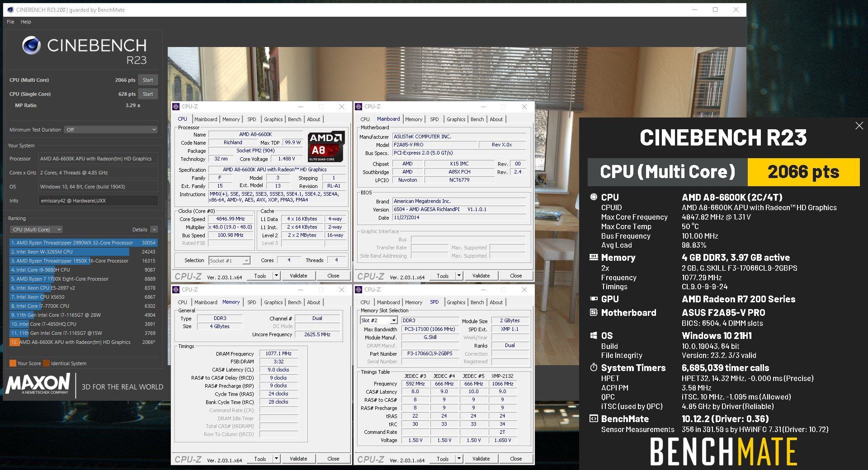Click the BenchMate CPU chip icon
868x470 pixels.
pos(594,197)
